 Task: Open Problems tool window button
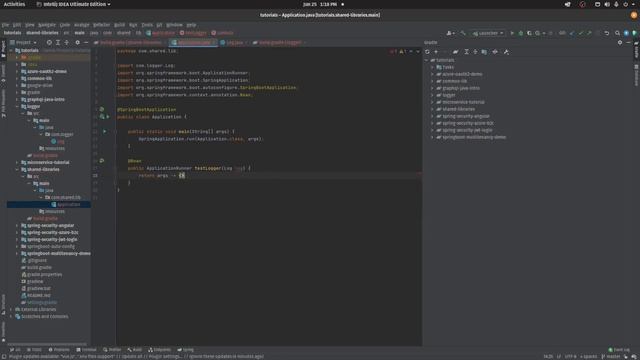59,350
